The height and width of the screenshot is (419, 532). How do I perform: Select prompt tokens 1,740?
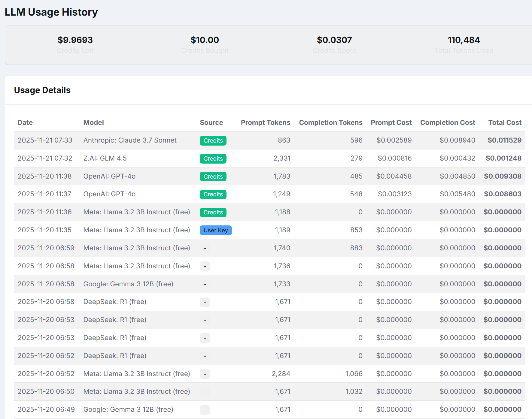(282, 248)
